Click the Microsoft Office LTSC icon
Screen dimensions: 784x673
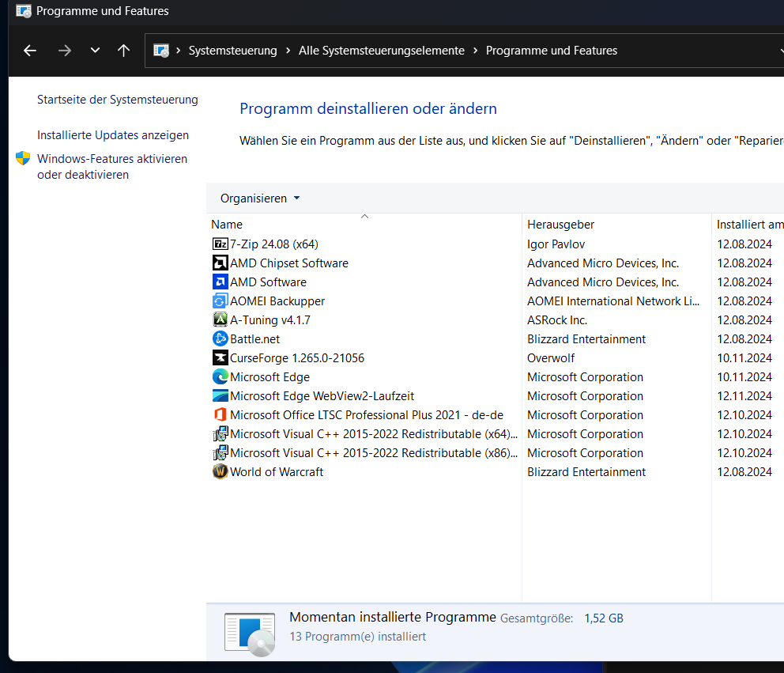click(220, 415)
